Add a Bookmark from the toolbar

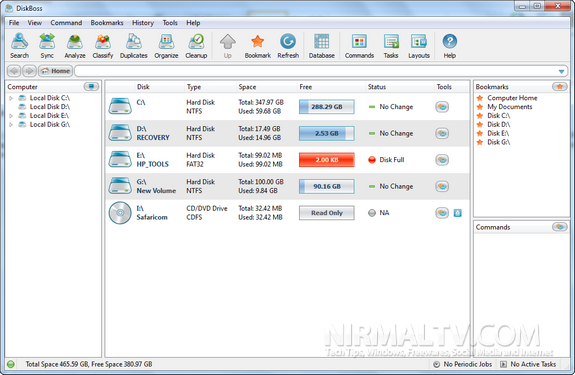click(x=257, y=45)
